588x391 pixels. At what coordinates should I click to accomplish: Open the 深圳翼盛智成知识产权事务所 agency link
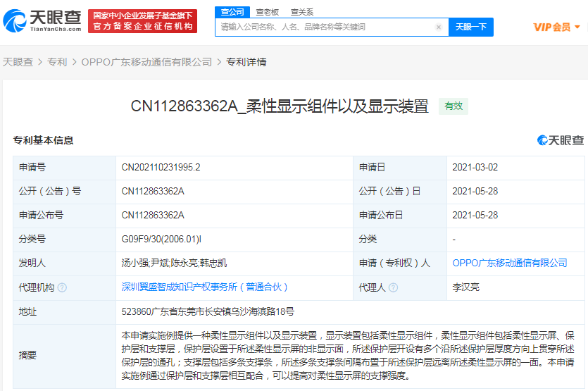[204, 287]
